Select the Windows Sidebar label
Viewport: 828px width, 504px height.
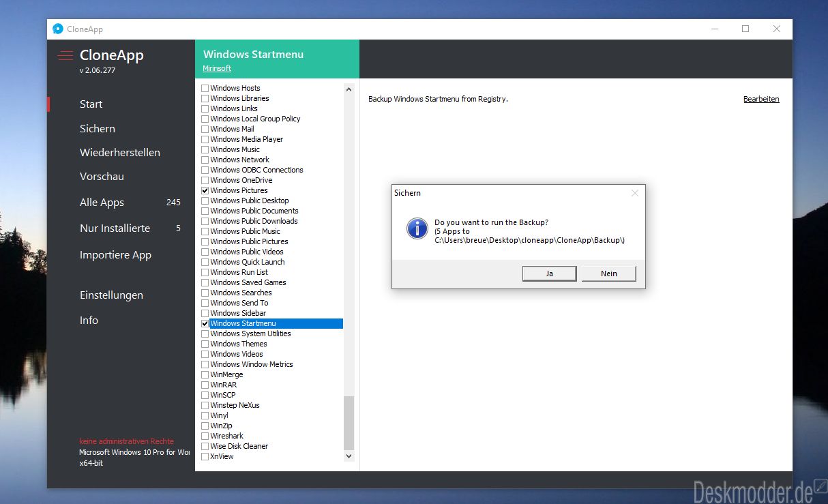tap(238, 313)
